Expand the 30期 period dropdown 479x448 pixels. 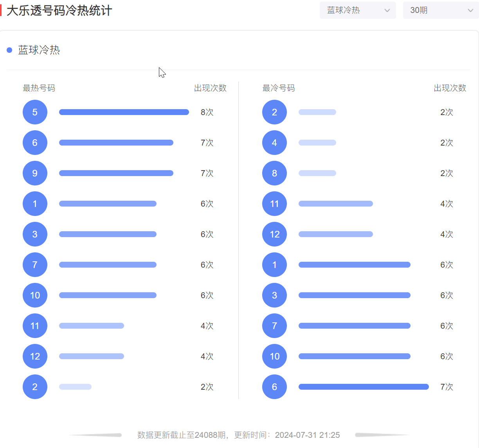(440, 11)
